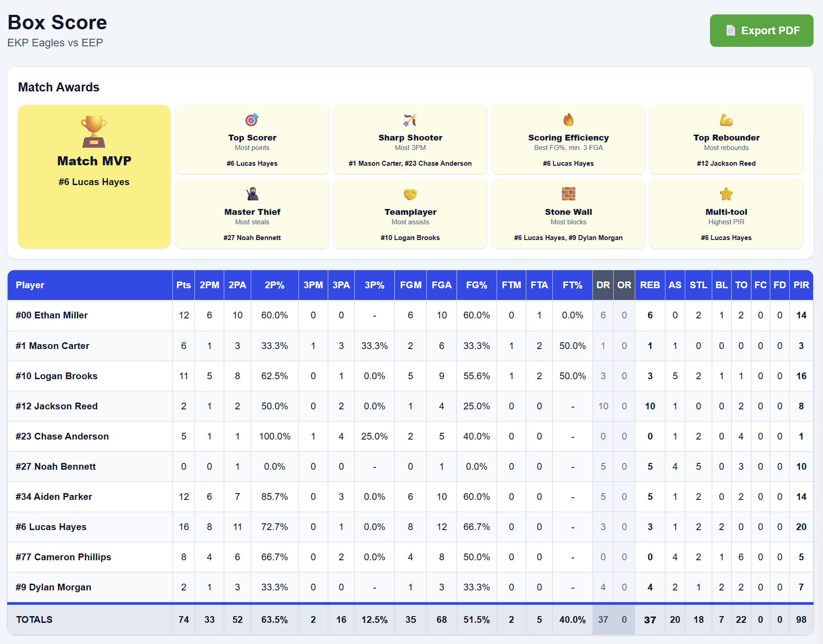Click the totals PIR value 98
Viewport: 823px width, 644px height.
point(801,620)
